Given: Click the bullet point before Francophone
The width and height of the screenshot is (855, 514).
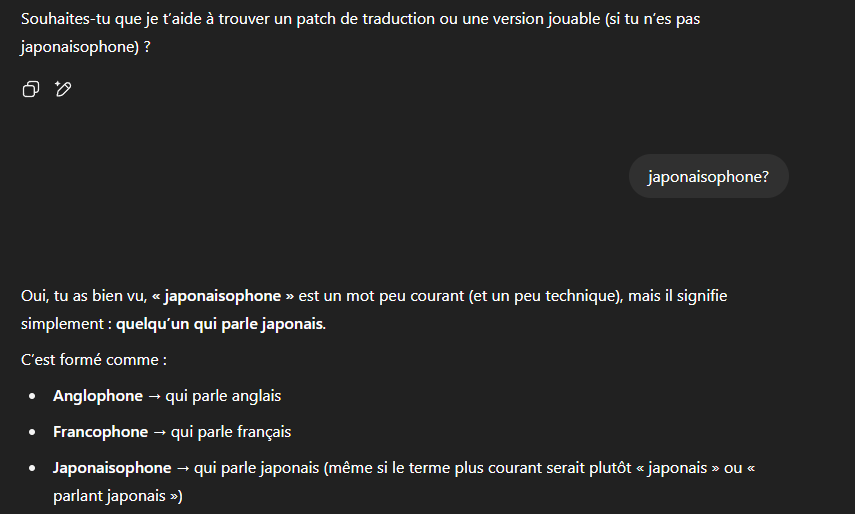Looking at the screenshot, I should point(32,432).
